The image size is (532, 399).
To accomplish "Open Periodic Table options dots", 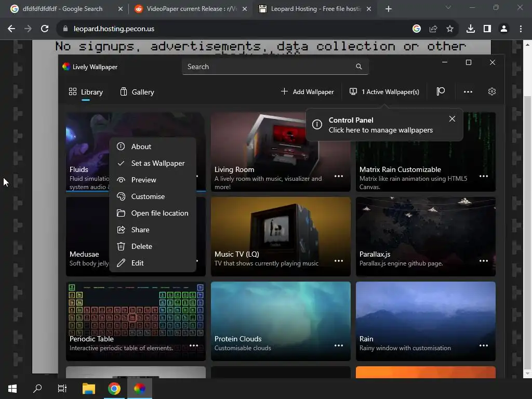I will click(x=194, y=345).
